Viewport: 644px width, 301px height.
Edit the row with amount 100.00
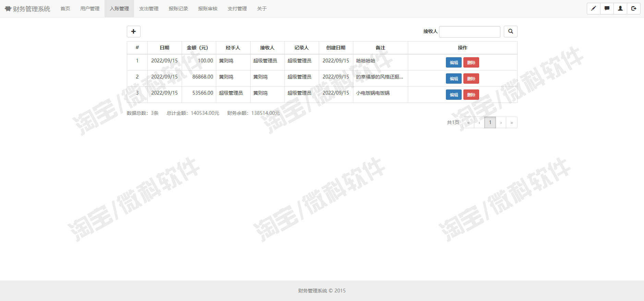click(454, 62)
